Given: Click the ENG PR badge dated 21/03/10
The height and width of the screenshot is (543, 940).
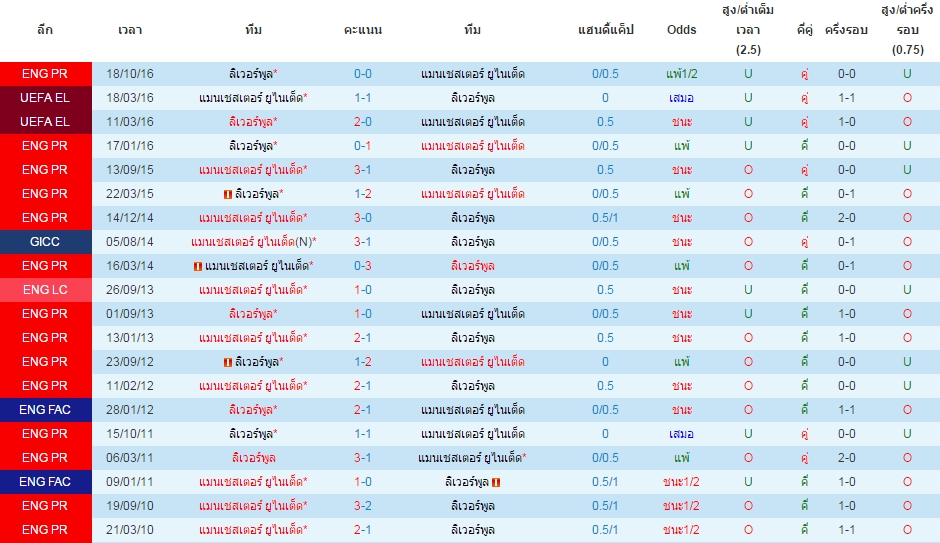Looking at the screenshot, I should (x=46, y=530).
